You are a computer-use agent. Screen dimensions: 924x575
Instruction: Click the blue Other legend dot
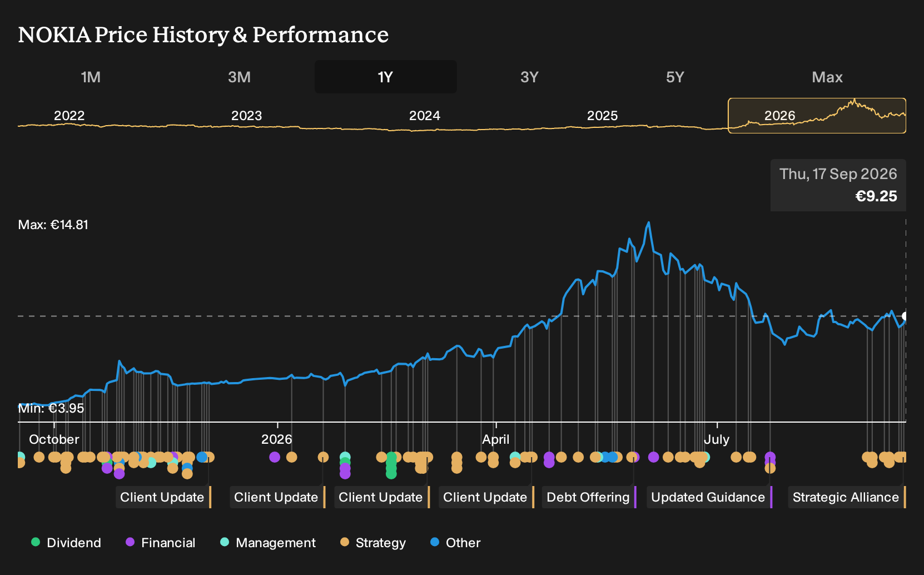(x=435, y=542)
